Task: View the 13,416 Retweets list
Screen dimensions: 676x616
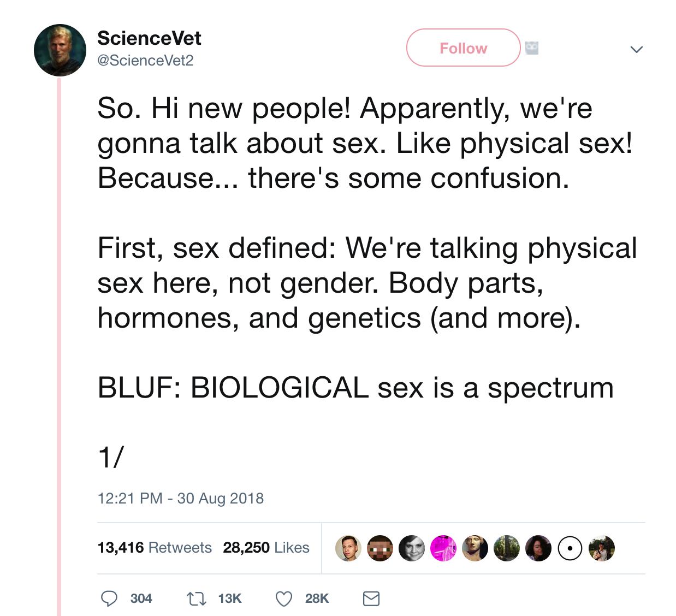Action: [x=155, y=547]
